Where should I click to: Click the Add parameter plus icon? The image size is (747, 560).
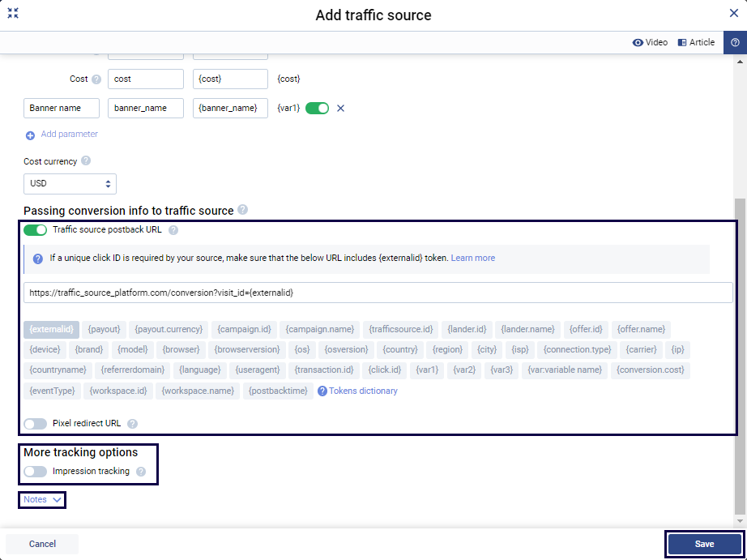29,135
